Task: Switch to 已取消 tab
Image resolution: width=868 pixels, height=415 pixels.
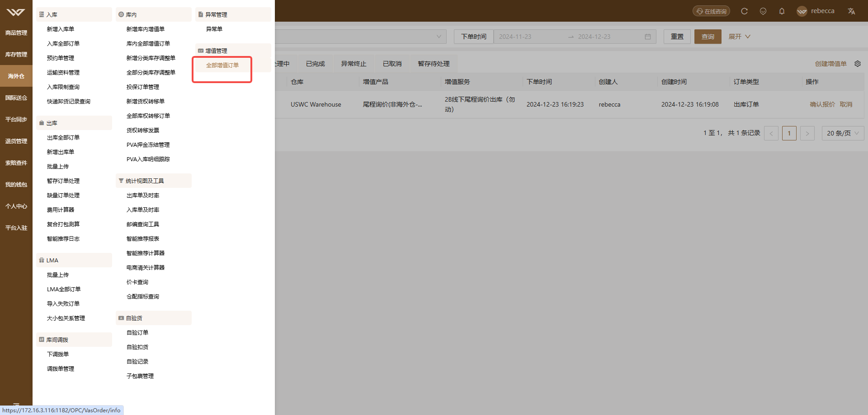Action: click(x=392, y=64)
